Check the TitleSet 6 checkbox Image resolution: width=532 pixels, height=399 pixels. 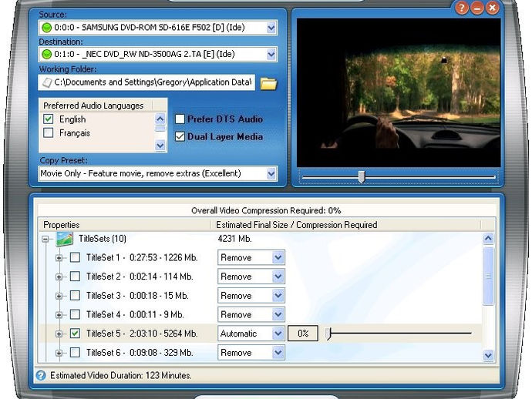tap(75, 353)
